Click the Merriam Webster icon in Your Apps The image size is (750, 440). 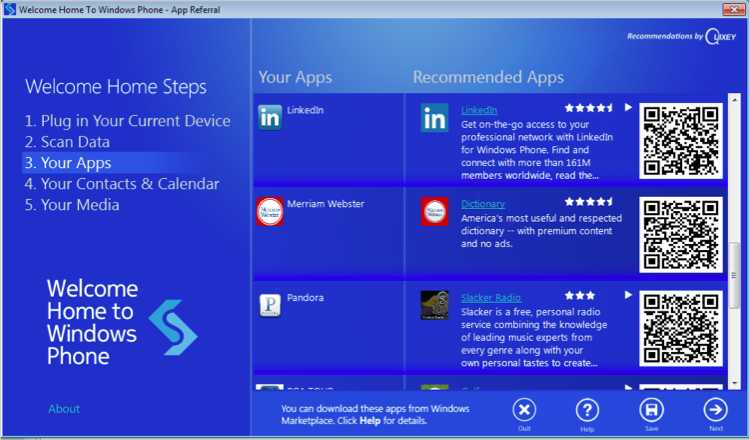pyautogui.click(x=270, y=211)
